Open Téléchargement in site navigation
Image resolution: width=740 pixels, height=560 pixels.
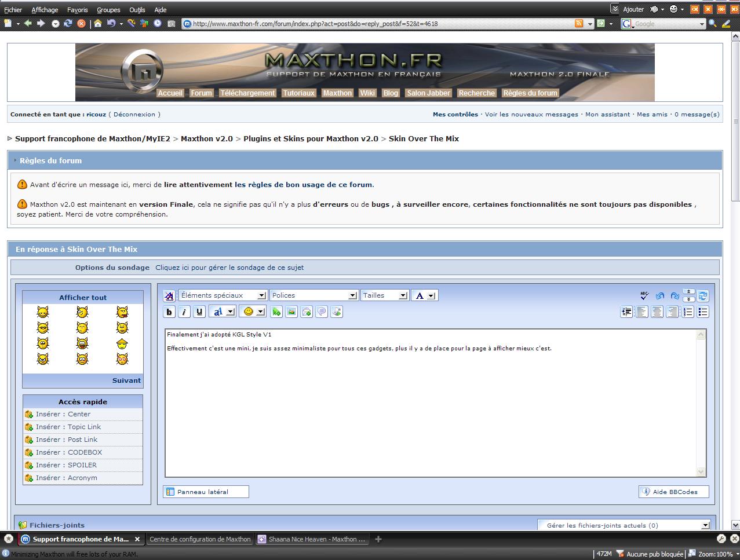[247, 93]
